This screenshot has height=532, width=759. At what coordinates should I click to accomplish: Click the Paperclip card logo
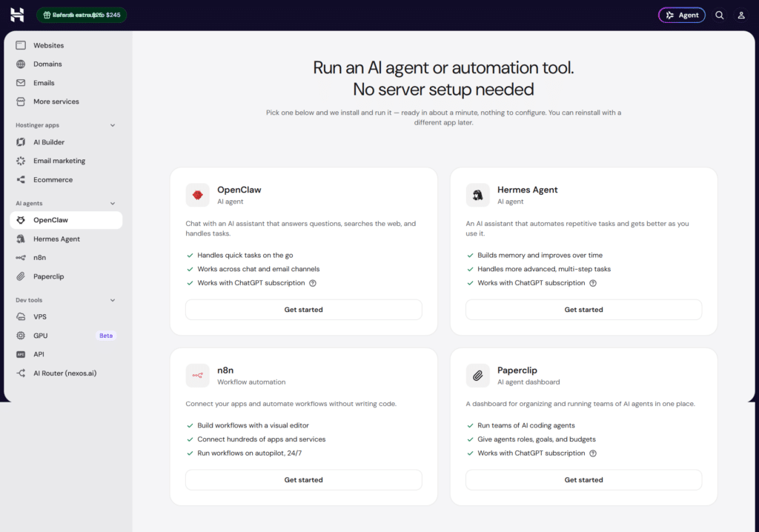[478, 375]
